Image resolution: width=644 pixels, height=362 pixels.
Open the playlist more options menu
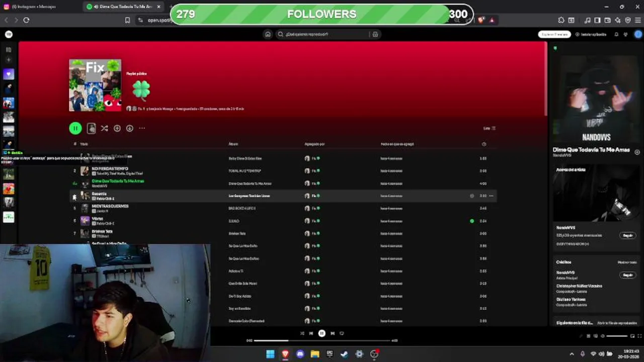pos(142,128)
